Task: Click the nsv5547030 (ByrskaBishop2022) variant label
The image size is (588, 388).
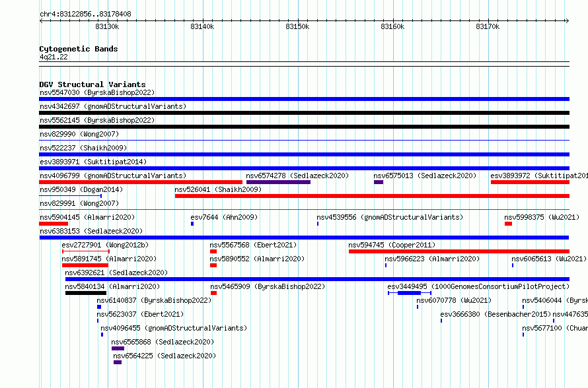Action: pos(97,92)
